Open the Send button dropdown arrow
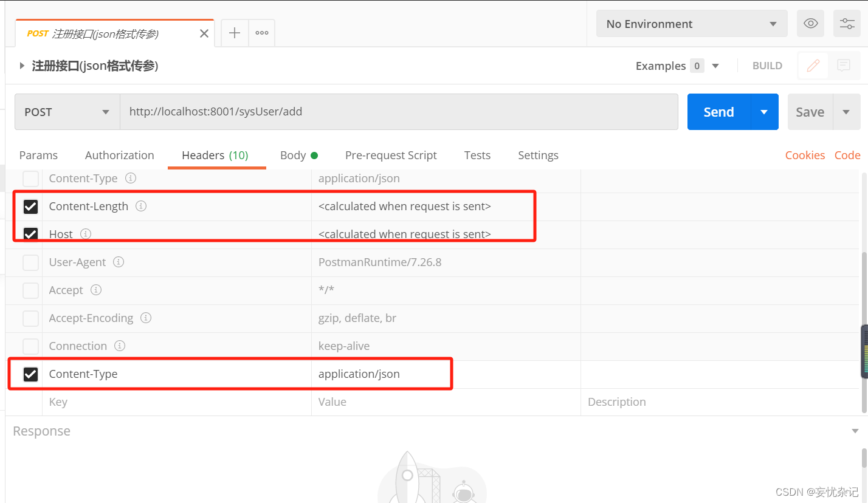 pos(765,112)
